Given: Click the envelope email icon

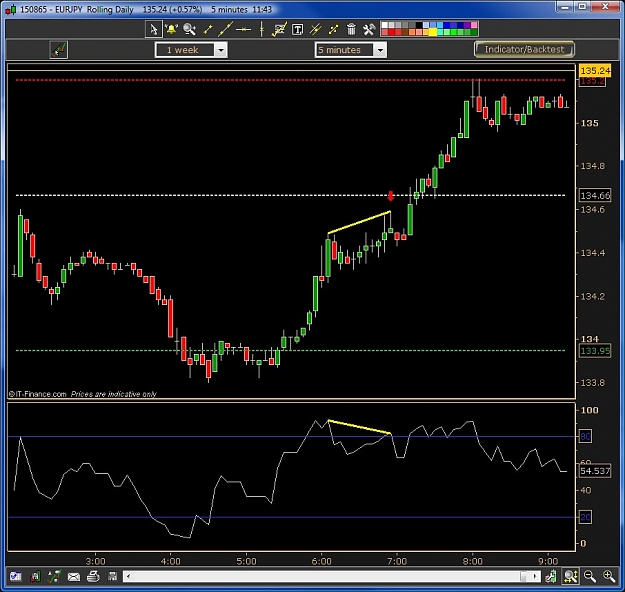Looking at the screenshot, I should click(x=74, y=576).
